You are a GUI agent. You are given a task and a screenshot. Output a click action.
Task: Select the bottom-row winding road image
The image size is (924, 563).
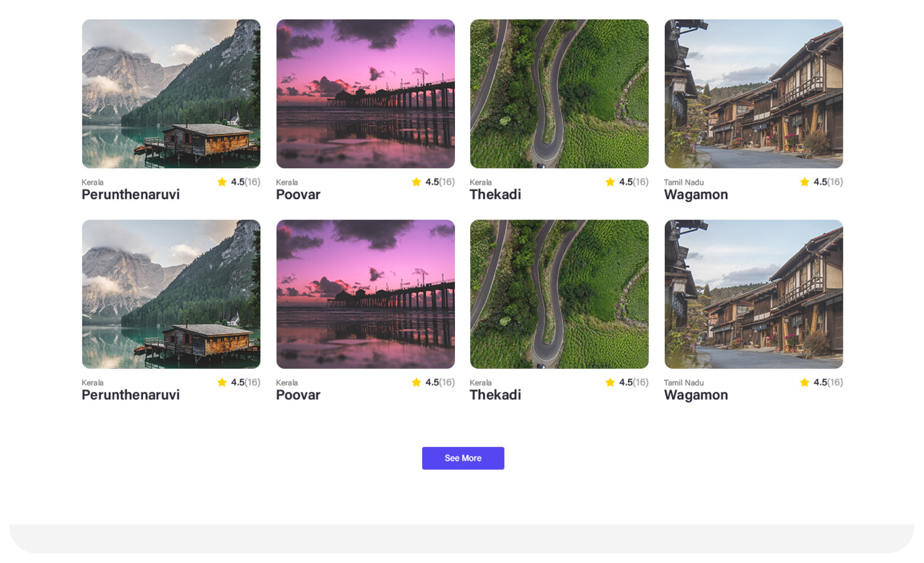tap(559, 294)
